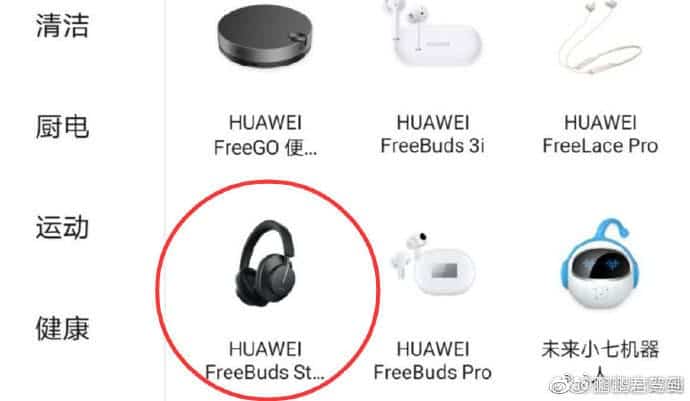Viewport: 690px width, 401px height.
Task: Tap the HUAWEI text above FreeLace Pro
Action: tap(600, 122)
